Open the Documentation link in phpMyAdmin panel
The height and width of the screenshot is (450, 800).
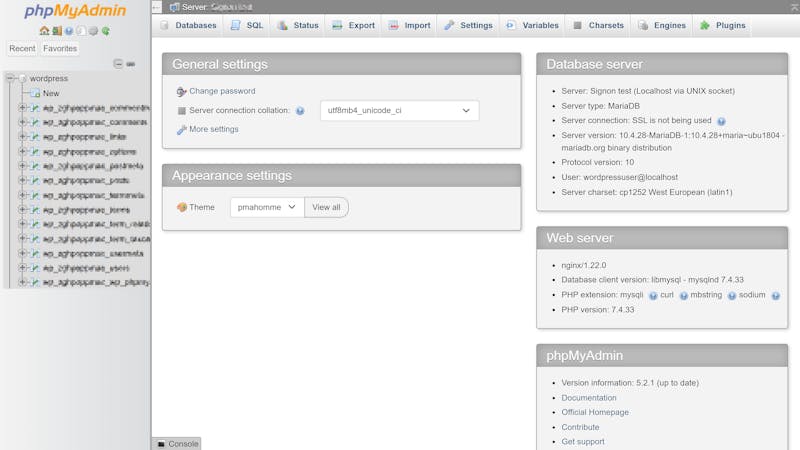(589, 397)
